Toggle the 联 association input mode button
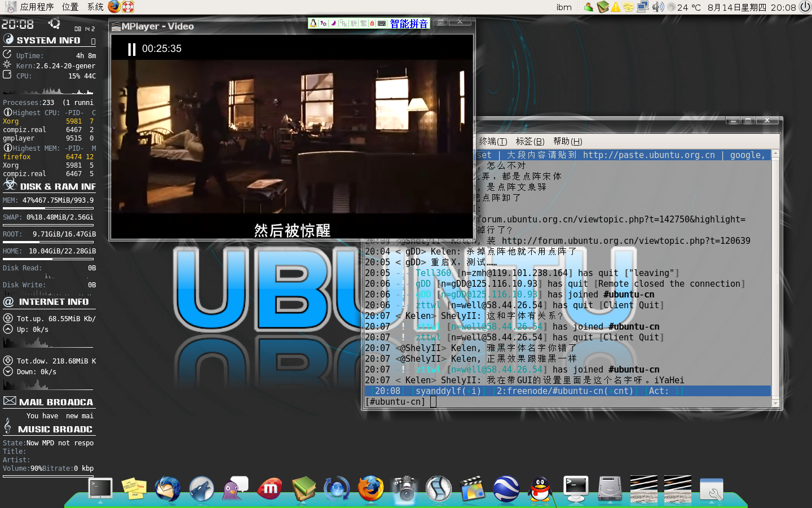Image resolution: width=812 pixels, height=508 pixels. [354, 23]
